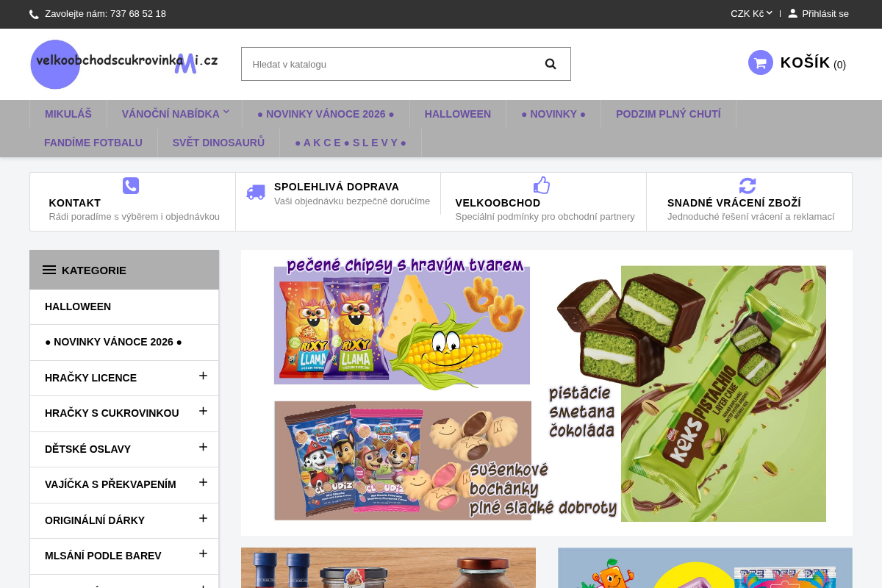Open Originální dárky sidebar link
The image size is (882, 588).
point(95,520)
